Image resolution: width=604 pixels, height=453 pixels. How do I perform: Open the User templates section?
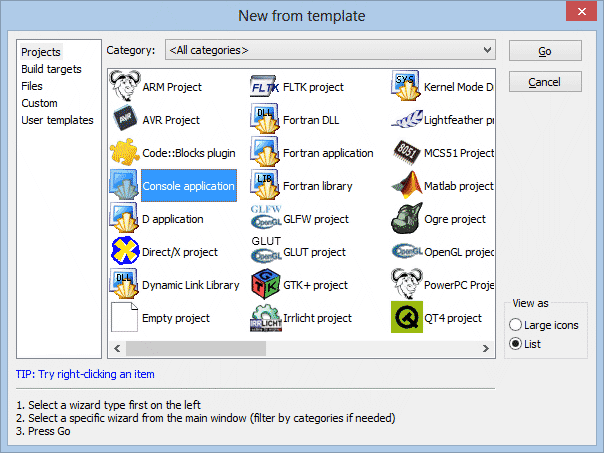click(57, 120)
